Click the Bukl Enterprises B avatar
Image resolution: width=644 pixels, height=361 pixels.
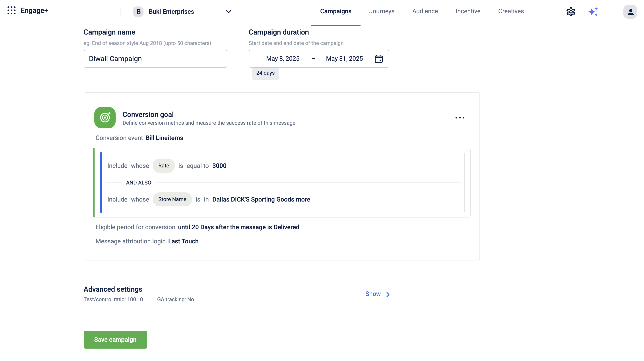(x=138, y=12)
